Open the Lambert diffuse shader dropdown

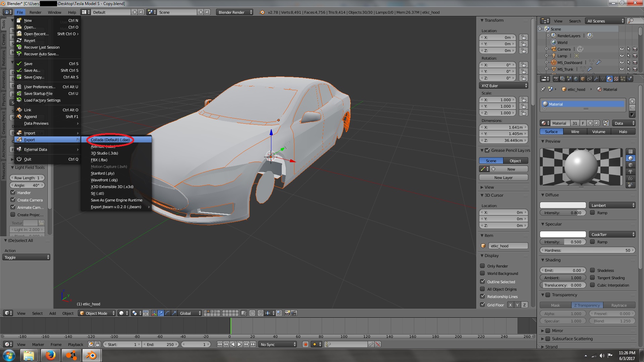click(x=612, y=205)
